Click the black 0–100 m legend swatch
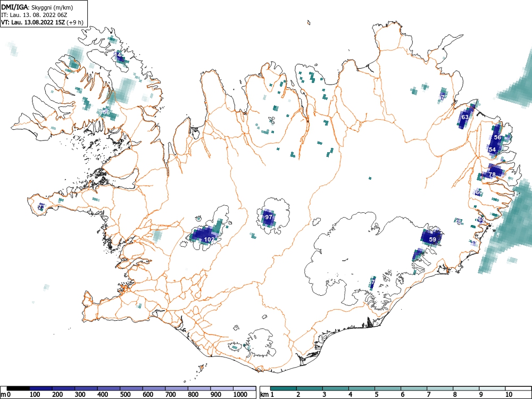The height and width of the screenshot is (399, 532). tap(18, 388)
